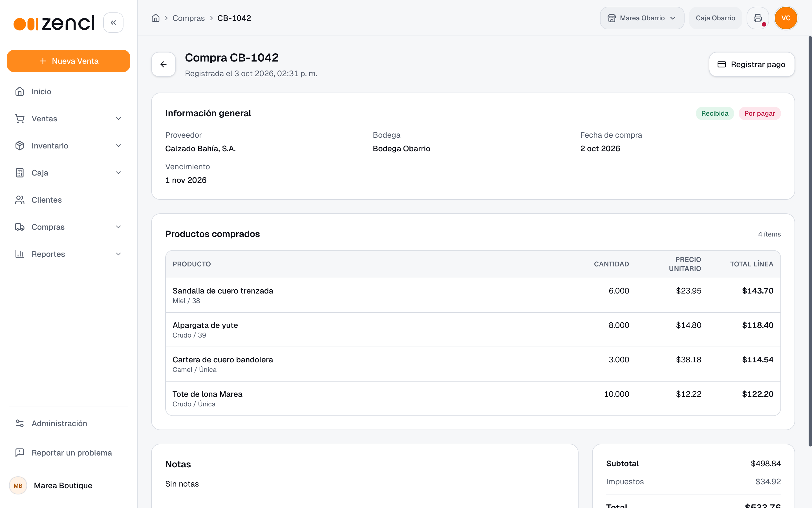Click the Inicio house icon in the sidebar
Viewport: 812px width, 508px height.
click(20, 91)
